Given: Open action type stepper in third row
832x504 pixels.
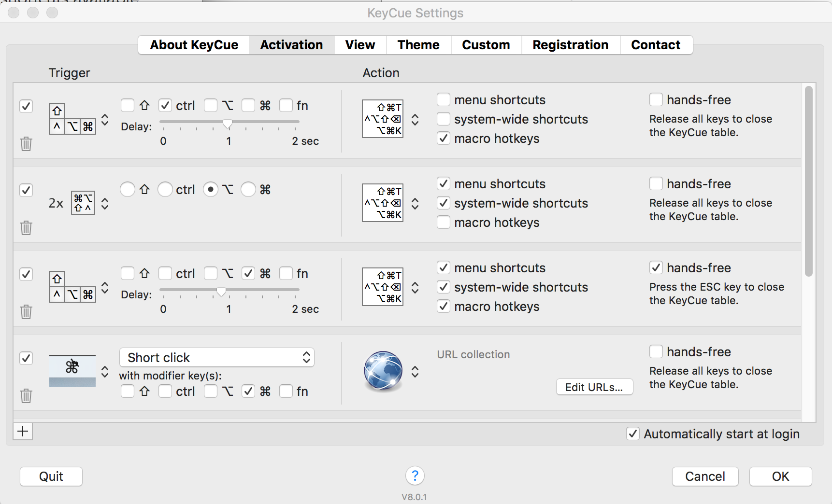Looking at the screenshot, I should point(415,287).
